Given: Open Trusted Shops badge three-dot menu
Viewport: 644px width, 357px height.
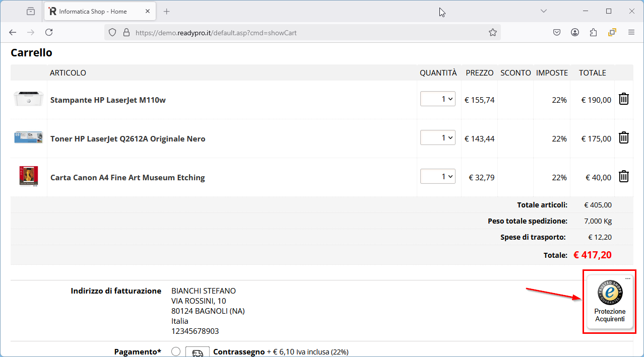Looking at the screenshot, I should (628, 278).
